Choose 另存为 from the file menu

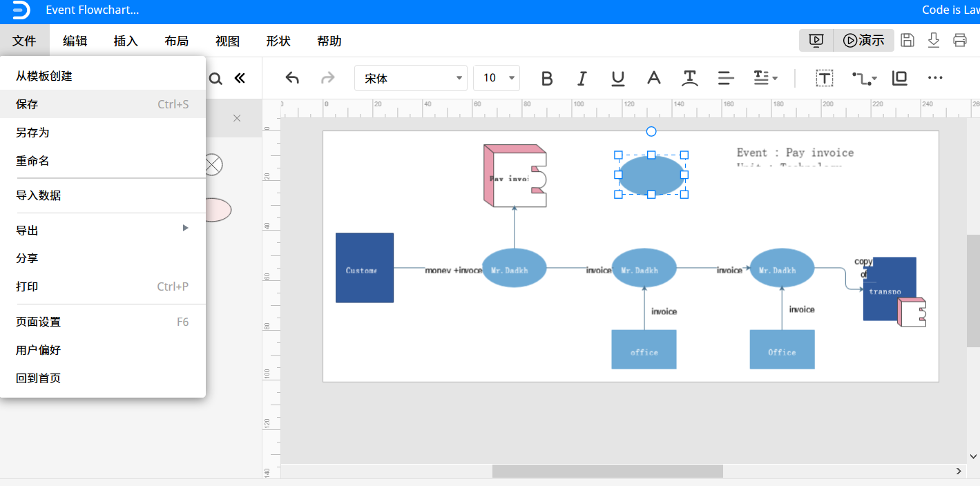coord(103,133)
